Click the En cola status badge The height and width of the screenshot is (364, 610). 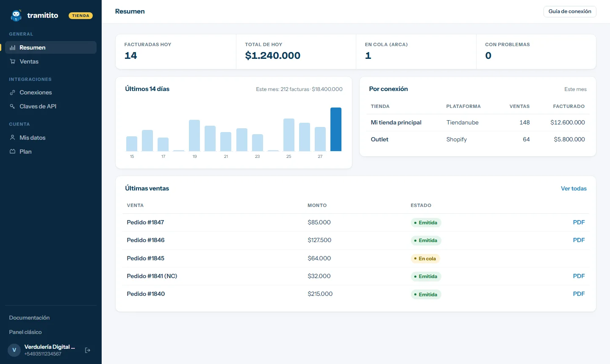pos(425,259)
